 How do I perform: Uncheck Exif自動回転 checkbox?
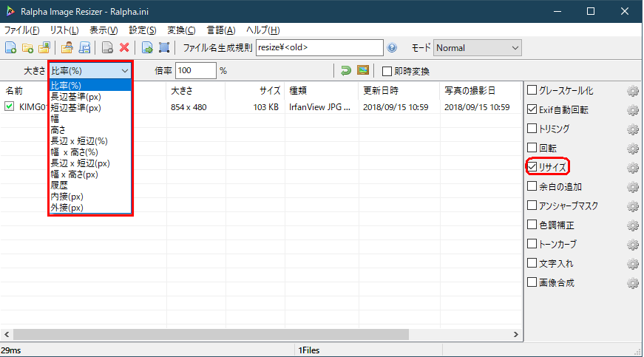pos(532,109)
